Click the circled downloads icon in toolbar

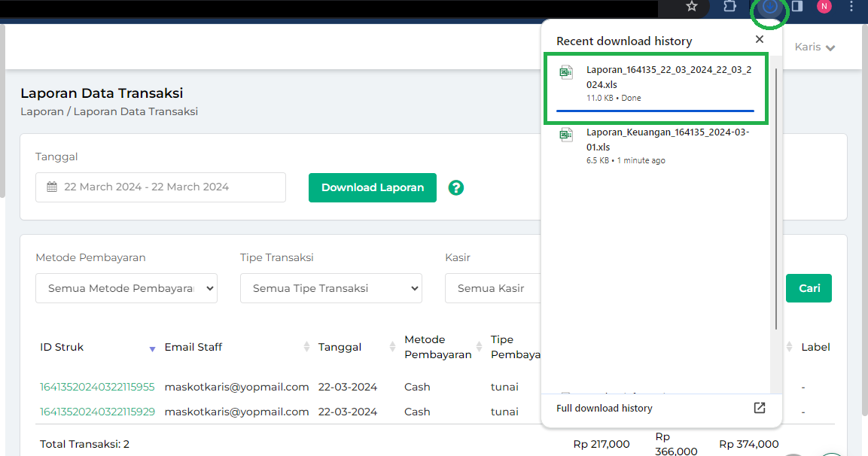[x=769, y=8]
